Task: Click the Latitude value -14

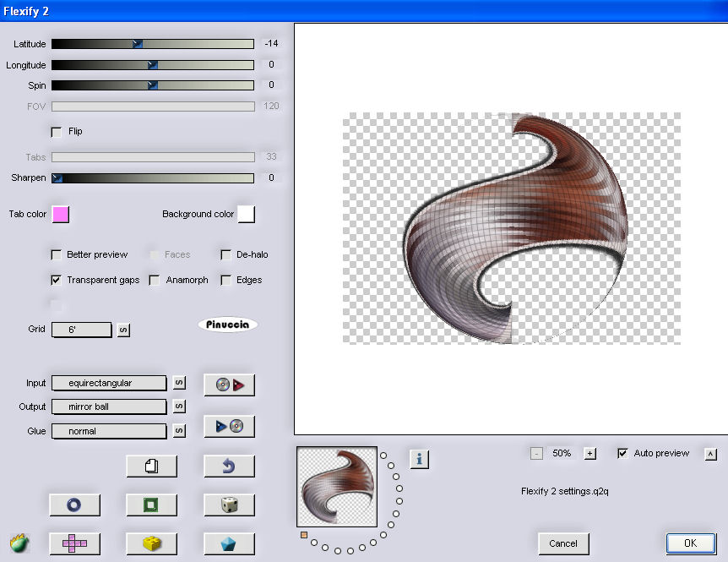Action: (x=272, y=44)
